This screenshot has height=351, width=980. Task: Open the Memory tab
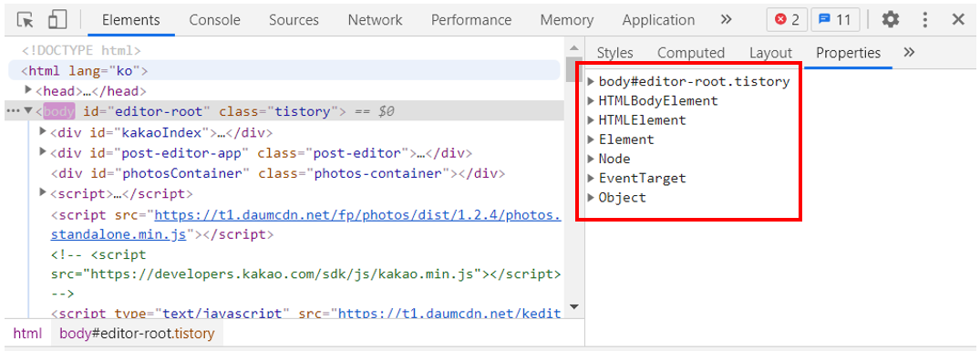coord(567,20)
